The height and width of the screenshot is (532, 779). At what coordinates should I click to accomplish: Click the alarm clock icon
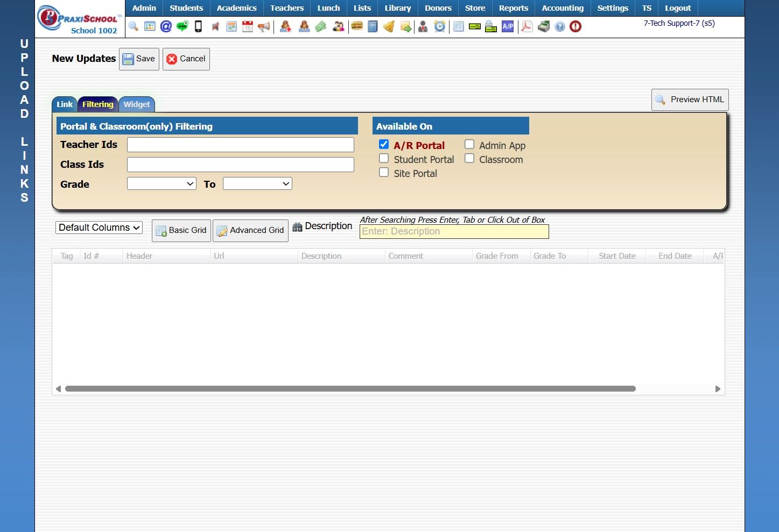click(440, 26)
